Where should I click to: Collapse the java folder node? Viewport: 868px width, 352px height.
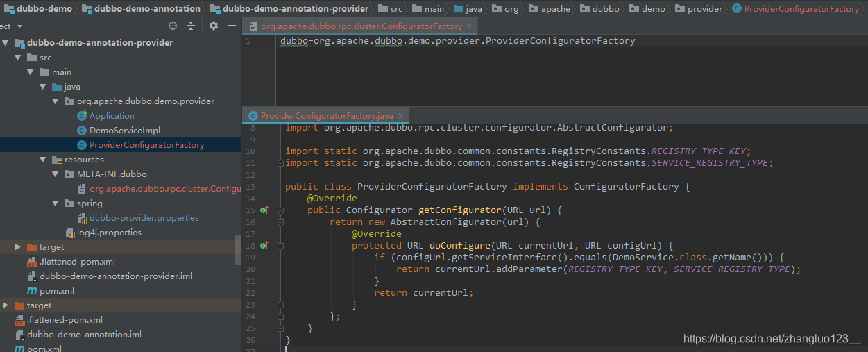click(x=43, y=87)
